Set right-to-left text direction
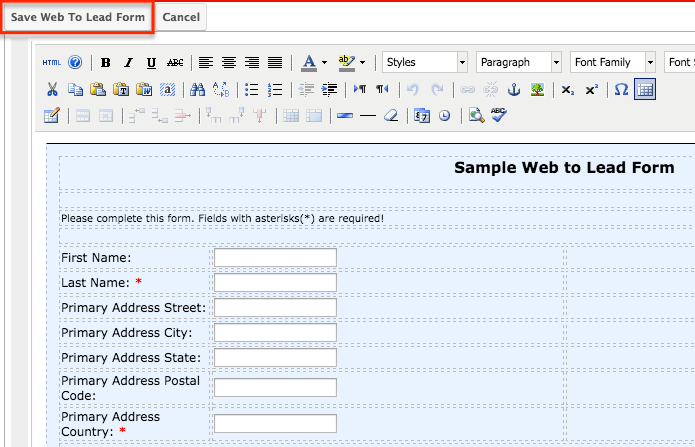This screenshot has width=695, height=447. (x=382, y=90)
